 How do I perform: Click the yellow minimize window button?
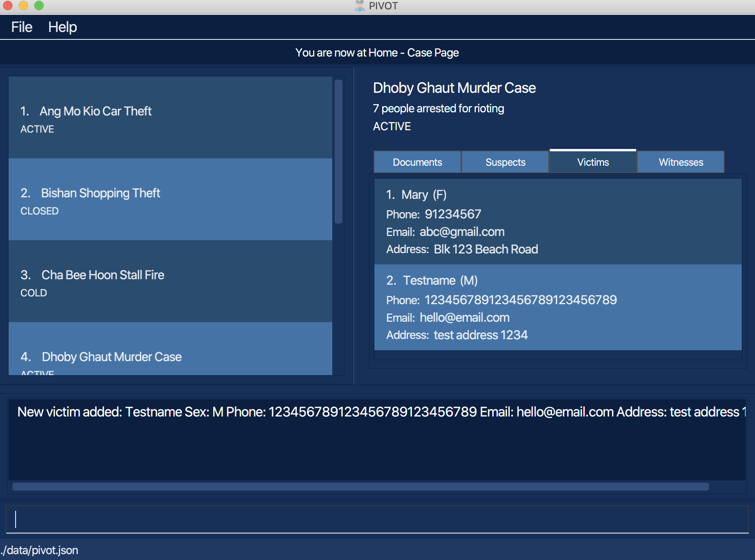(23, 5)
